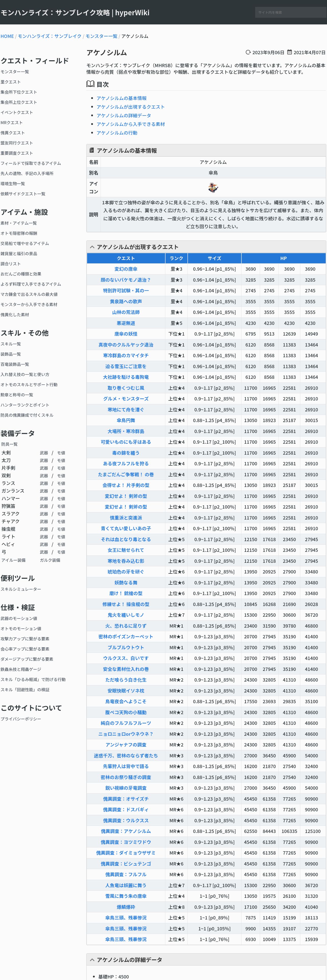Screen dimensions: 327x980
Task: Open quest 琥珀色の牙を研ぐ
Action: coord(126,572)
